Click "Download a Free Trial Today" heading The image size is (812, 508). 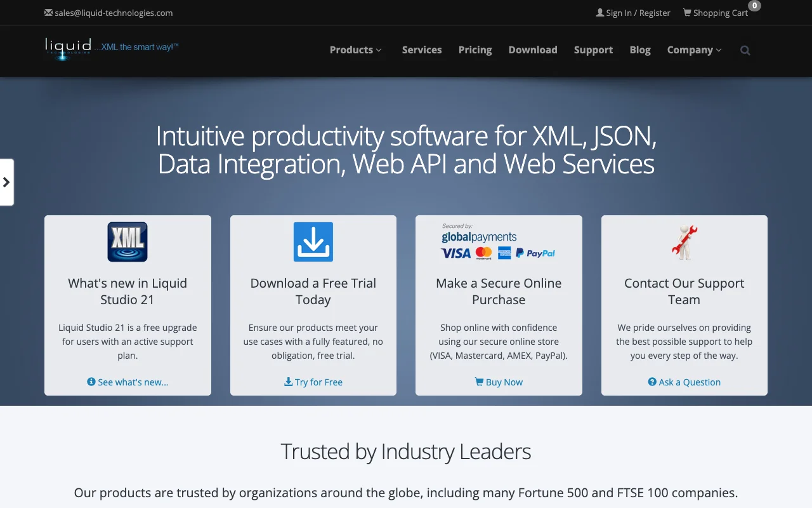tap(313, 291)
